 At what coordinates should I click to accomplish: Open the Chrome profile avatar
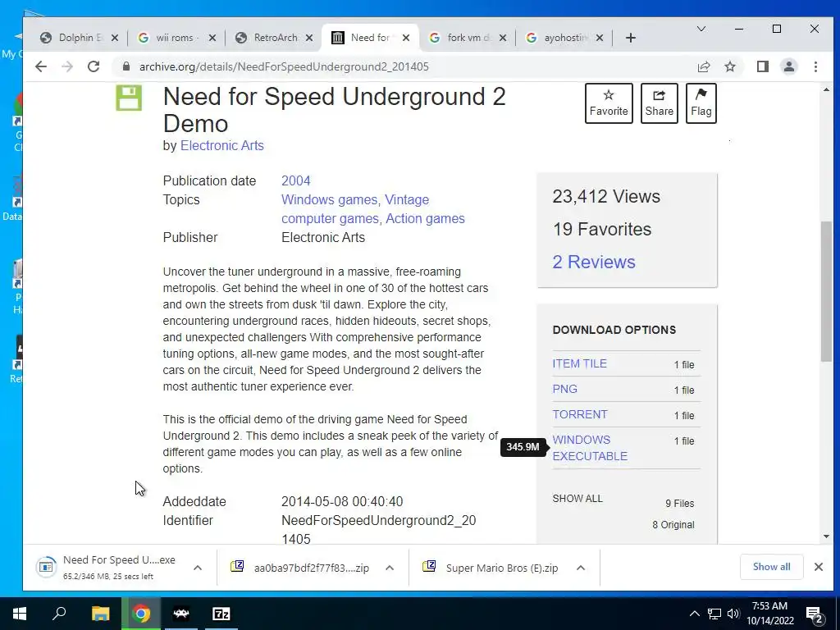(x=788, y=66)
